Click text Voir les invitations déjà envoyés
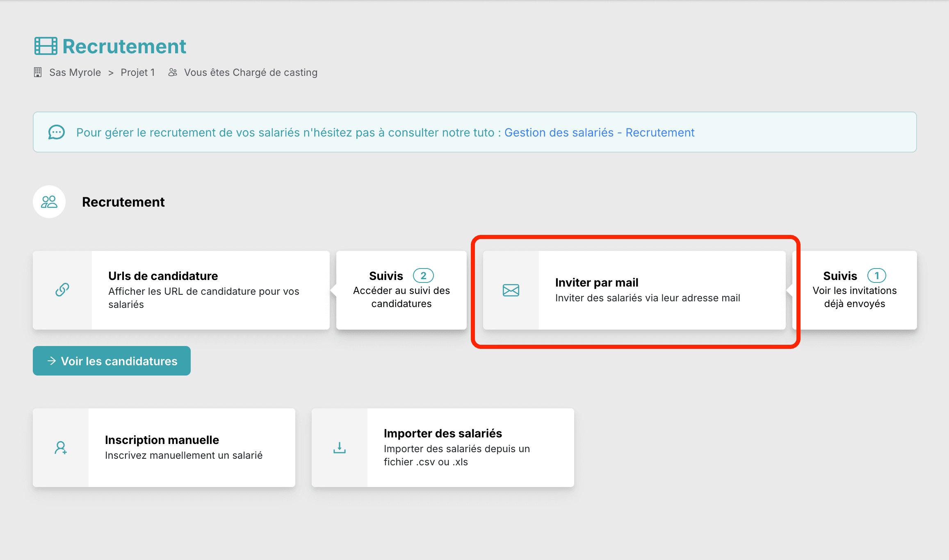Image resolution: width=949 pixels, height=560 pixels. pos(855,297)
